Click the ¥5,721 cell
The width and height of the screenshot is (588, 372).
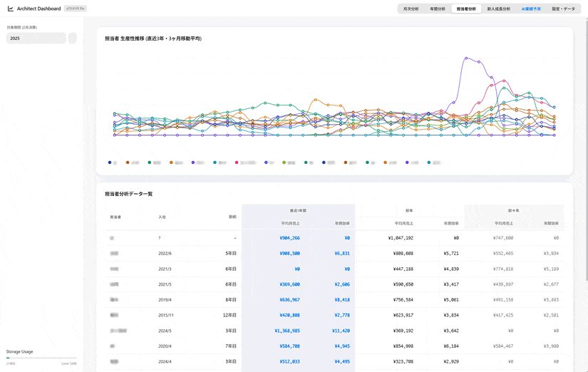pos(451,254)
